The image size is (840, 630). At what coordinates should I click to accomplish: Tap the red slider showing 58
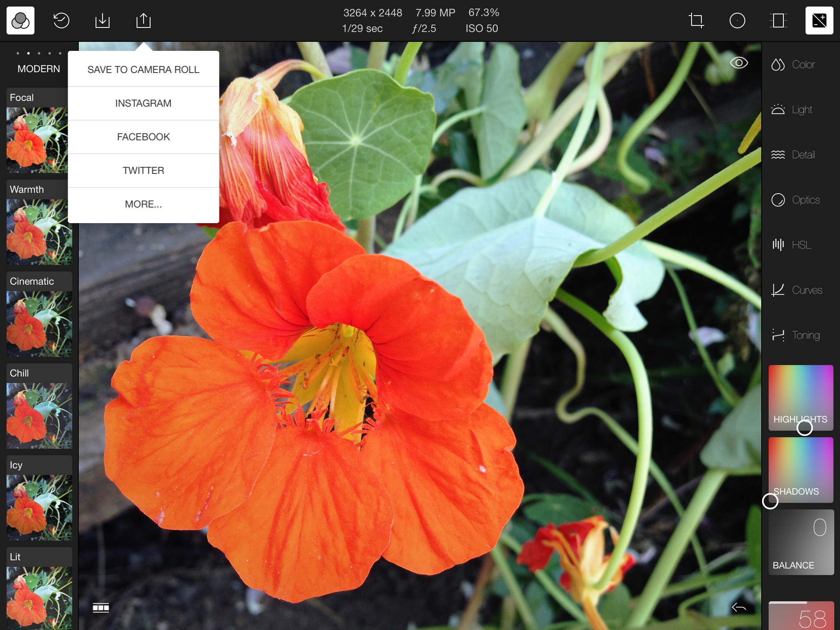pos(801,616)
